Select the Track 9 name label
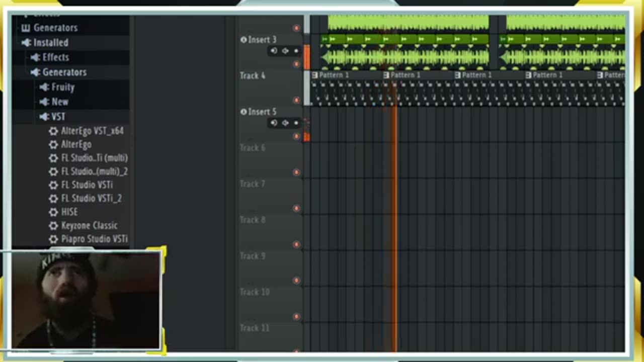The image size is (644, 362). [x=253, y=256]
